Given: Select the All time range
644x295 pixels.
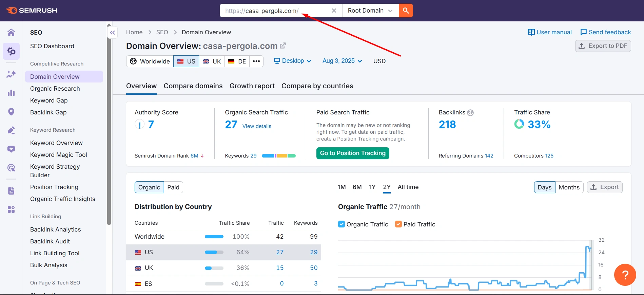Looking at the screenshot, I should (x=408, y=187).
